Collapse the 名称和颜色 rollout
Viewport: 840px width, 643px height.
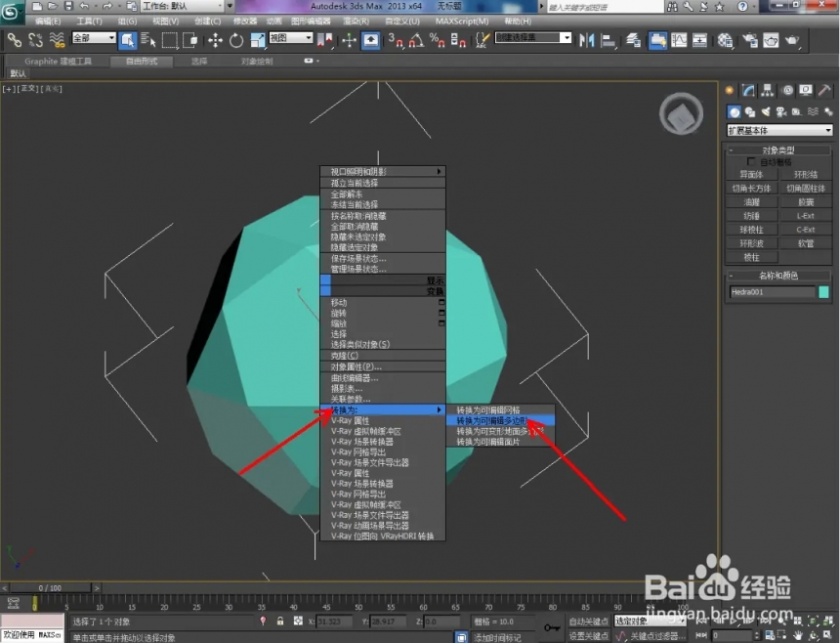(x=778, y=276)
